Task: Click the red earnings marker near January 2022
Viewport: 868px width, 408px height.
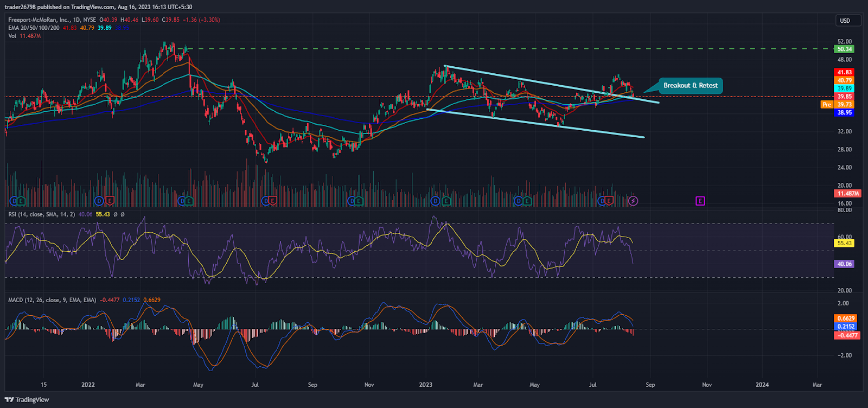Action: (x=110, y=201)
